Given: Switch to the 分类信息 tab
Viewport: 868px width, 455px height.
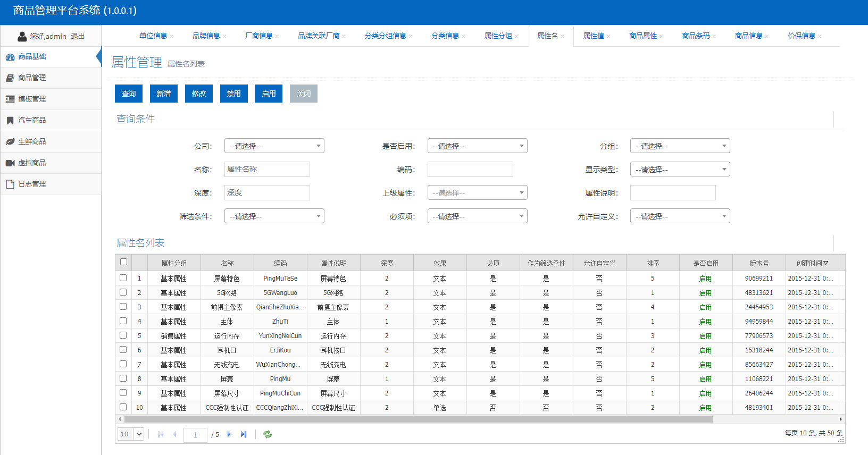Looking at the screenshot, I should point(445,36).
